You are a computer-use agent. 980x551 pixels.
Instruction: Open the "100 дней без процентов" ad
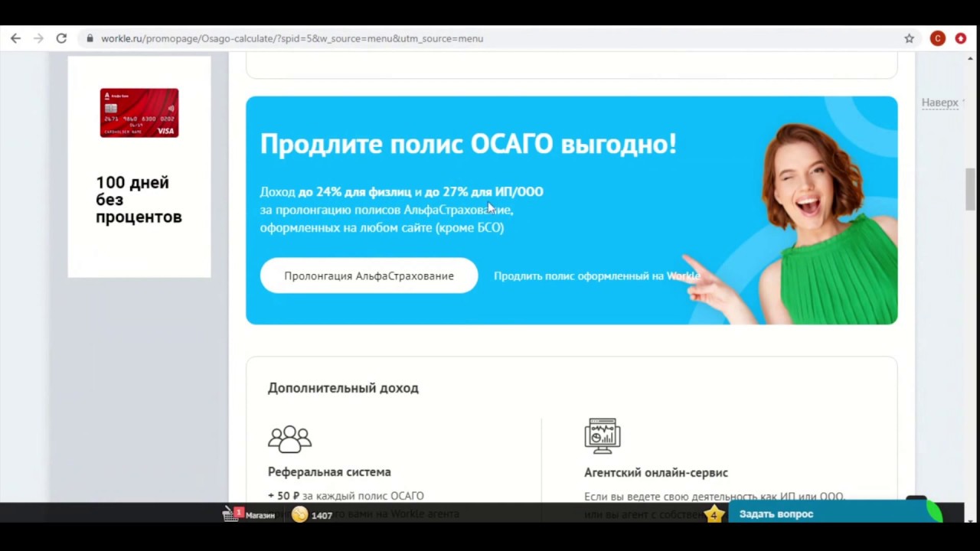pyautogui.click(x=139, y=200)
